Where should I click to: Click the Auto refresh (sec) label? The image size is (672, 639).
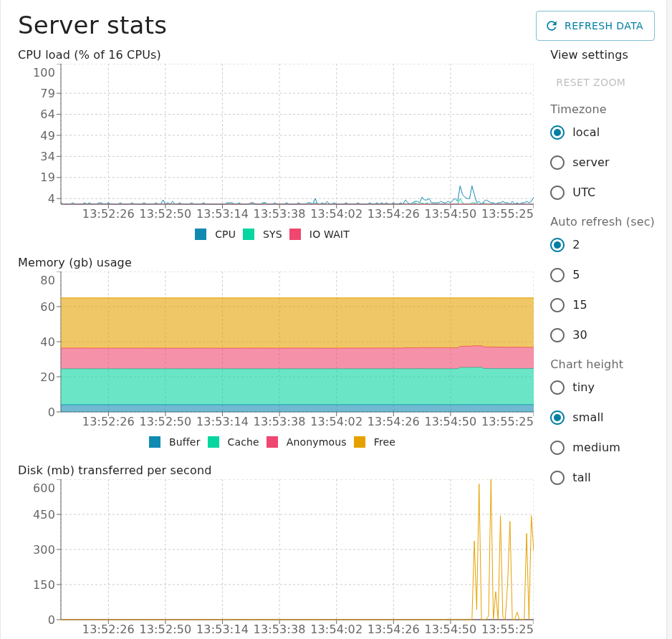(602, 221)
